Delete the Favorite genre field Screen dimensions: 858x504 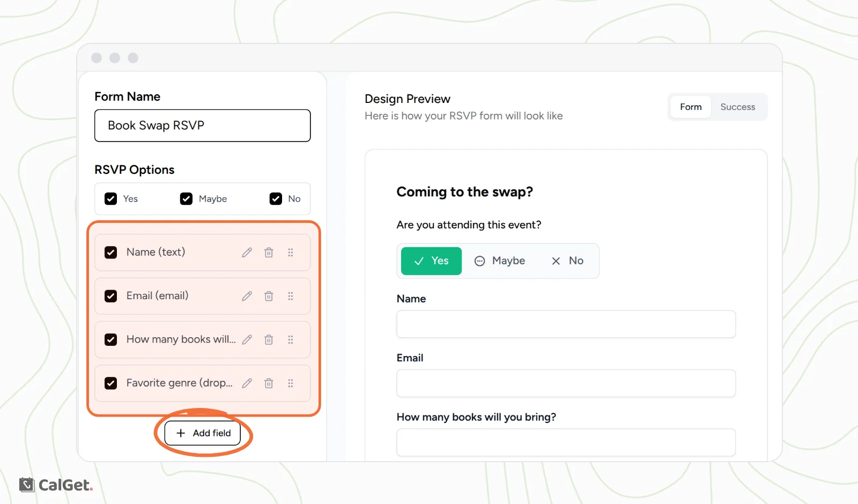coord(269,383)
